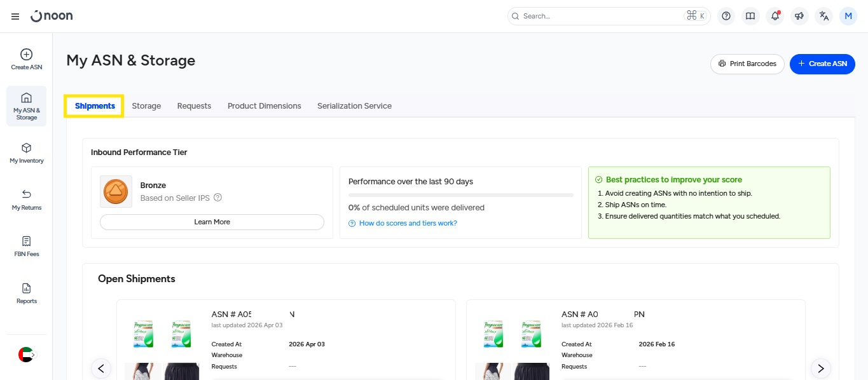Click the help question mark icon
Screen dimensions: 868x380
pos(726,17)
